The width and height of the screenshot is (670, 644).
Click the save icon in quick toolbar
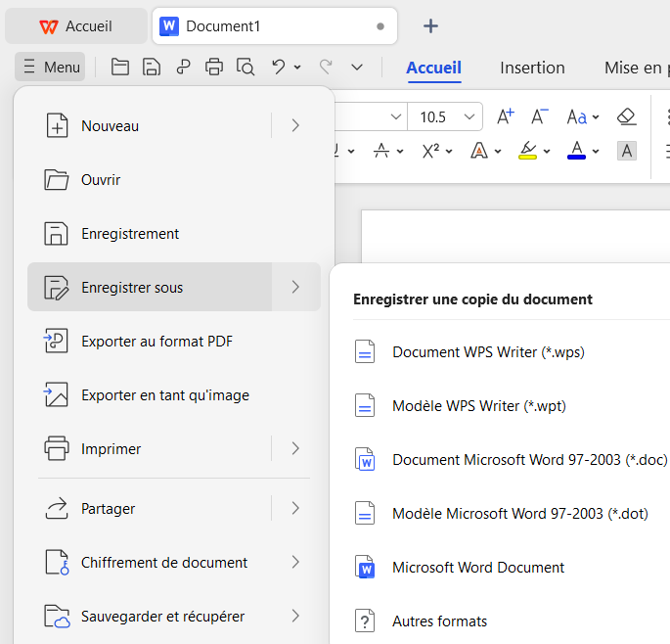pyautogui.click(x=152, y=68)
